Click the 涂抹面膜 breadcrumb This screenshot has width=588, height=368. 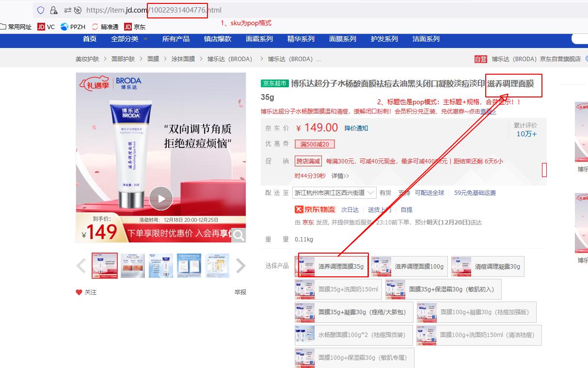tap(183, 59)
